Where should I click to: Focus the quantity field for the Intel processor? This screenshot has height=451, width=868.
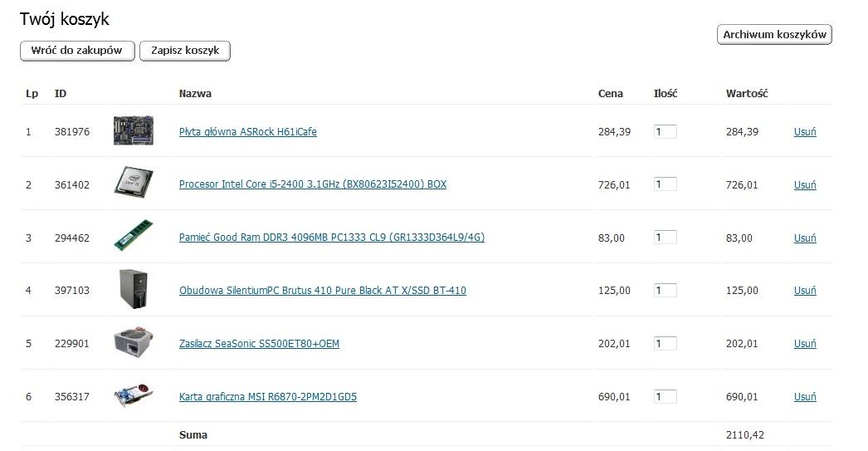click(x=665, y=184)
